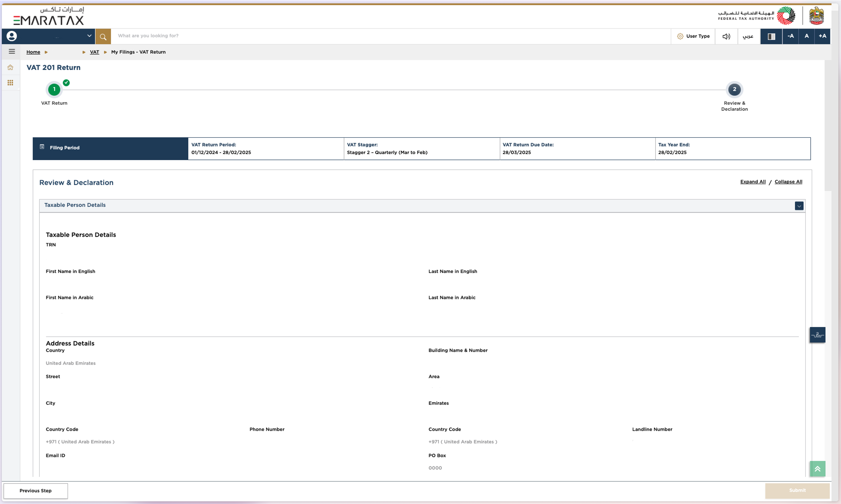The height and width of the screenshot is (504, 841).
Task: Click the text-to-speech speaker icon
Action: [x=726, y=36]
